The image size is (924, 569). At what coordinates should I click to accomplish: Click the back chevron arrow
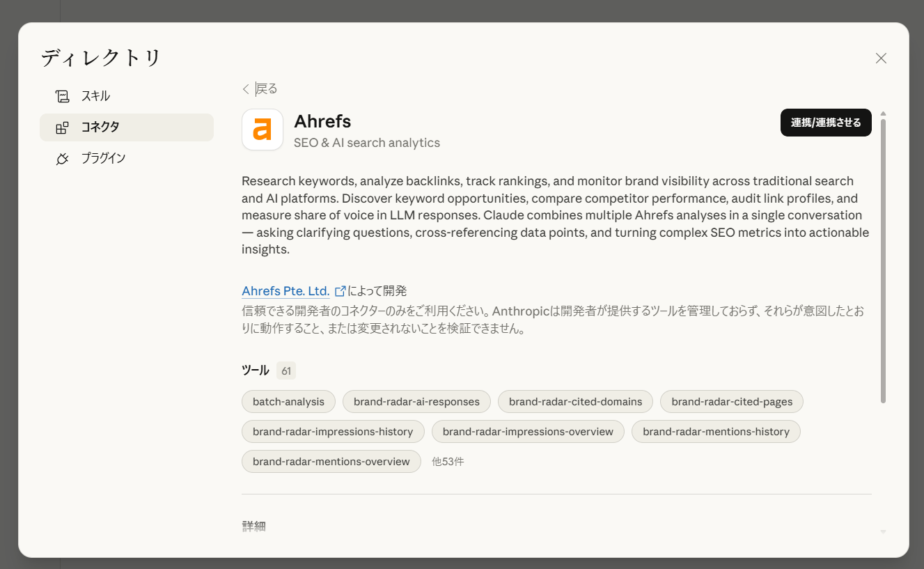click(246, 88)
